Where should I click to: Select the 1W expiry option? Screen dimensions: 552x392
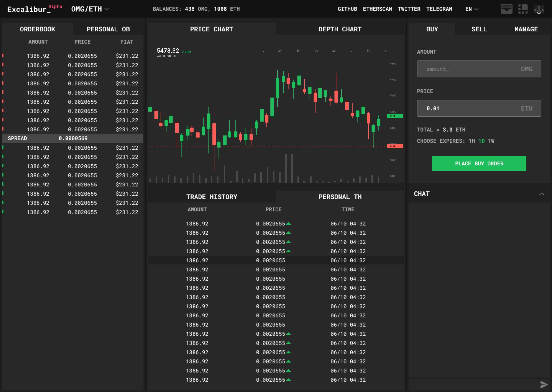click(x=491, y=141)
